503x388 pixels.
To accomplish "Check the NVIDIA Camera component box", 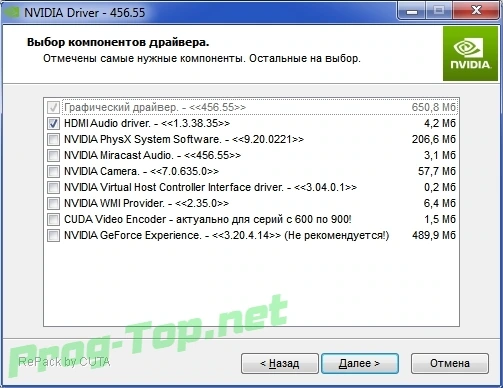I will pos(53,171).
